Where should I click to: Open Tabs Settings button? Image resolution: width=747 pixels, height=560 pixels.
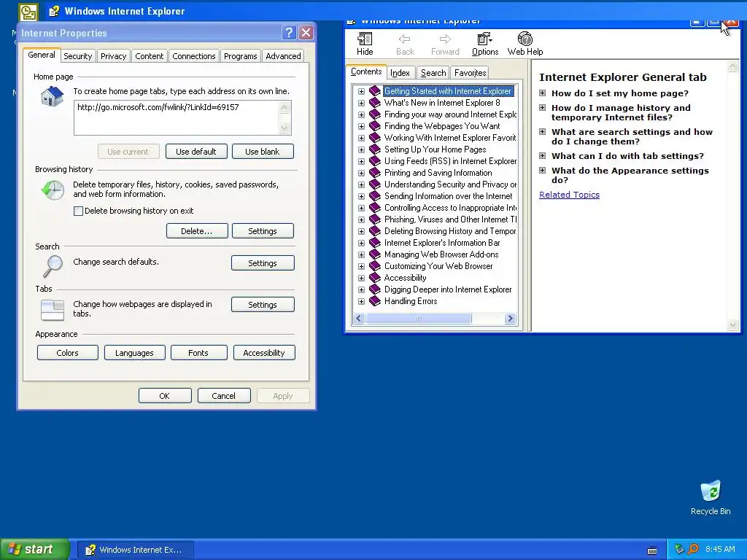pyautogui.click(x=263, y=305)
